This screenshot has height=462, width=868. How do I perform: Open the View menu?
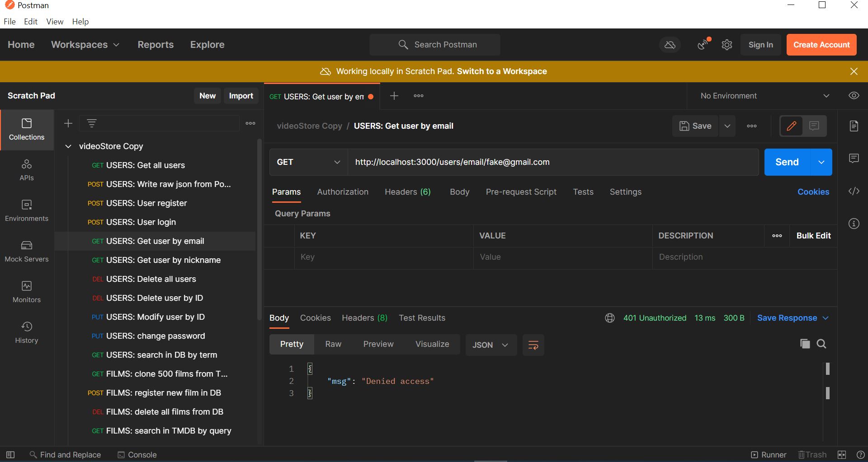55,22
